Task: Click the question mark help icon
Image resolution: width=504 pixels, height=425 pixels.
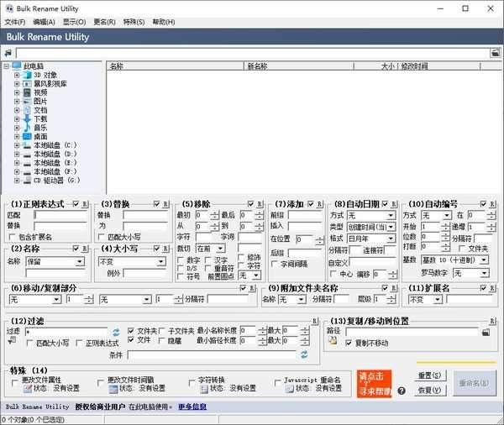Action: tap(402, 391)
